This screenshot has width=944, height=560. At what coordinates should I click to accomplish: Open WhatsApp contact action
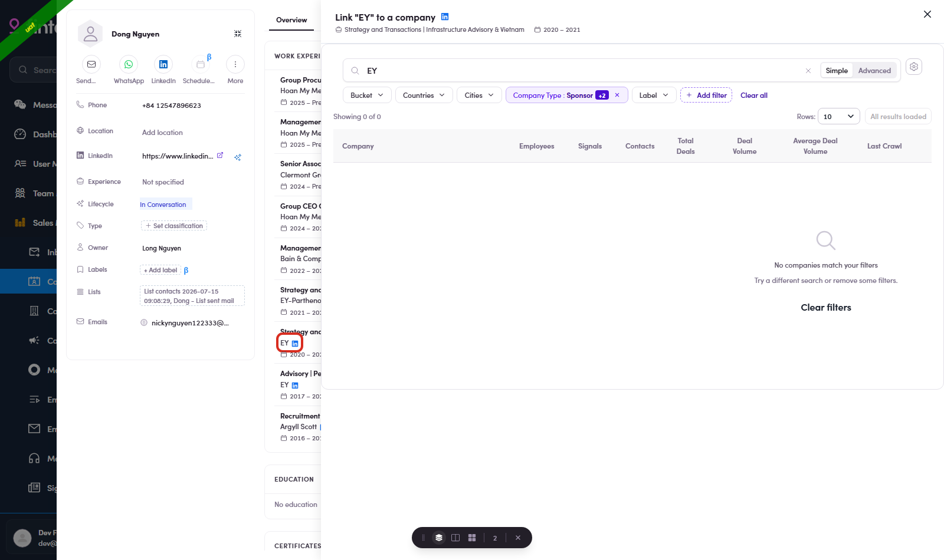pyautogui.click(x=129, y=64)
